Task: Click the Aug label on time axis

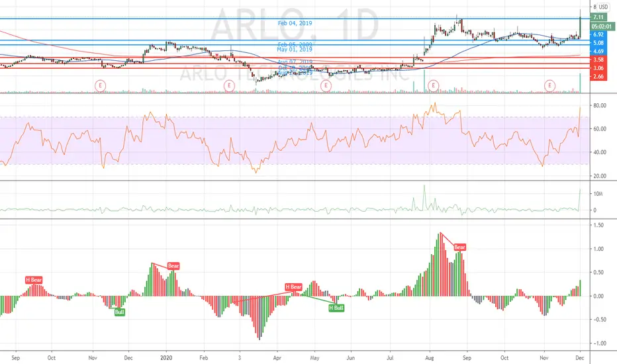Action: point(430,357)
